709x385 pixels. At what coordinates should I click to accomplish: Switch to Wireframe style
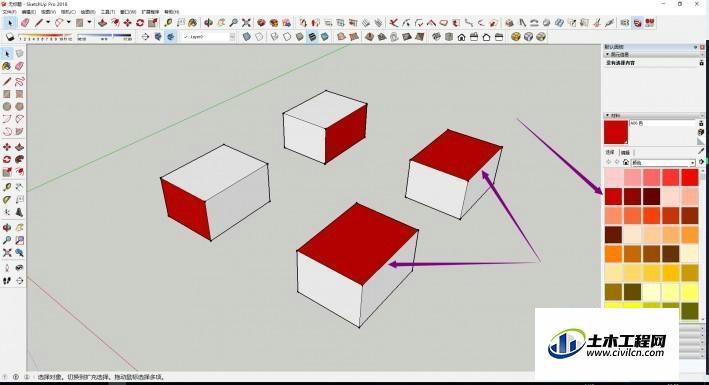tap(274, 37)
